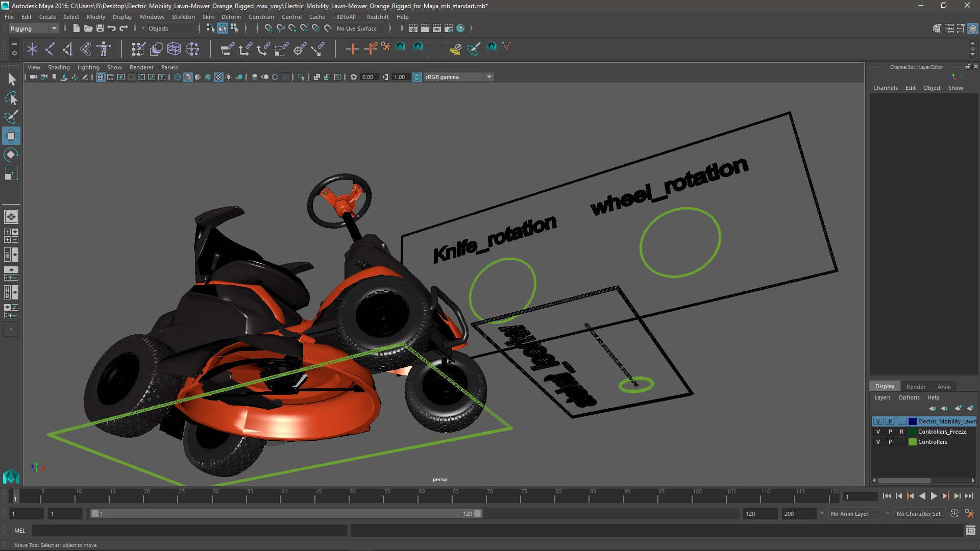
Task: Click the Lasso Select tool
Action: point(11,98)
